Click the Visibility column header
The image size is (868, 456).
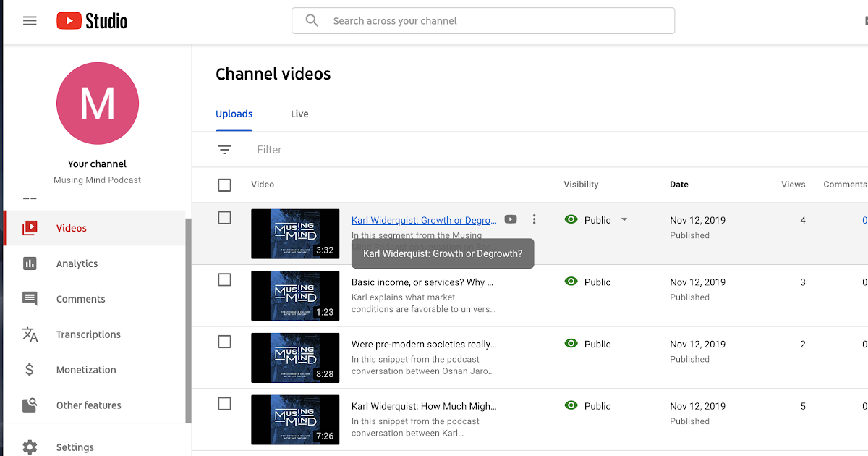[x=581, y=185]
